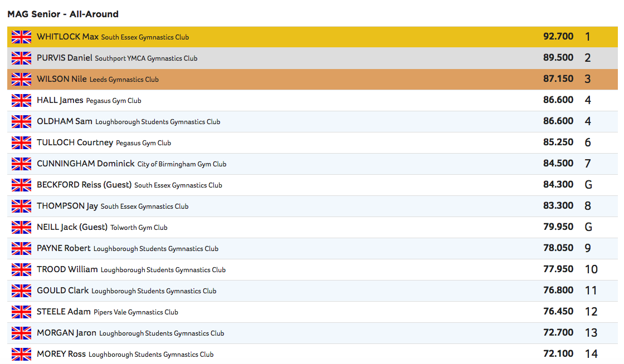Viewport: 624px width, 364px height.
Task: Click the 92.700 top score
Action: (558, 37)
